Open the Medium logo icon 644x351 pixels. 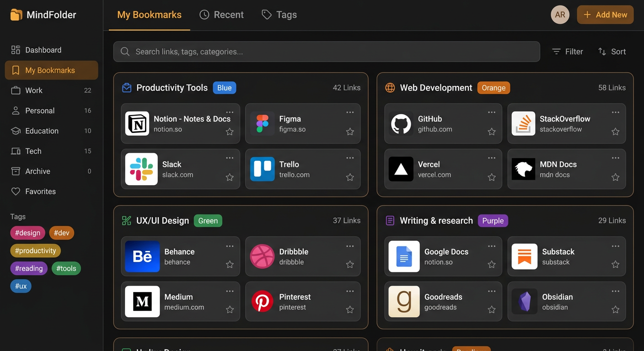click(x=142, y=302)
